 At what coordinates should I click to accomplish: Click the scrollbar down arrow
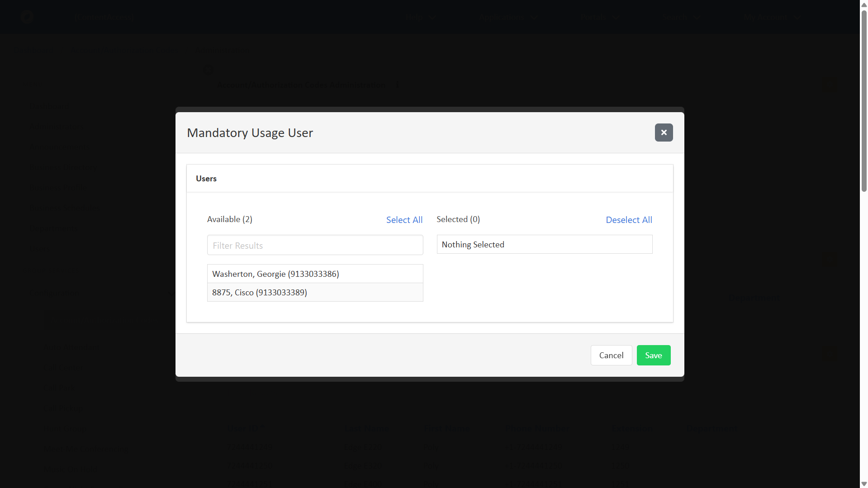click(x=863, y=484)
